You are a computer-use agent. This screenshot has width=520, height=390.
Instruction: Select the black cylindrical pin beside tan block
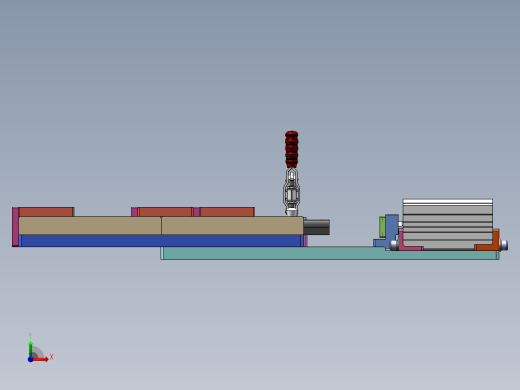tap(316, 227)
